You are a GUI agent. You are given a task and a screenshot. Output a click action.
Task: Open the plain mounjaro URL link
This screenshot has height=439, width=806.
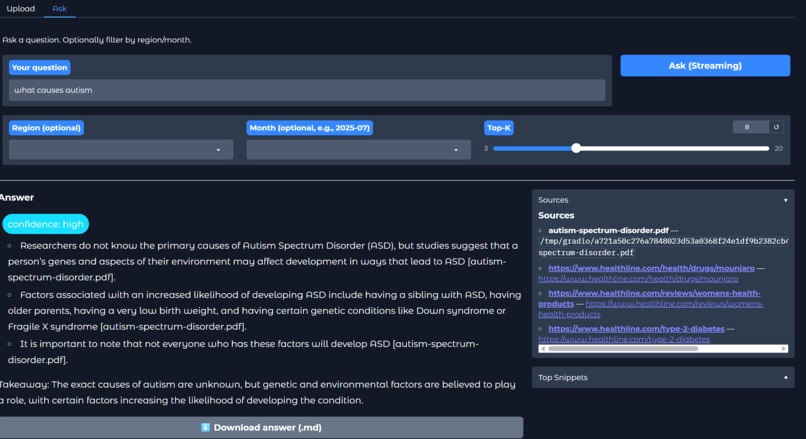[638, 279]
